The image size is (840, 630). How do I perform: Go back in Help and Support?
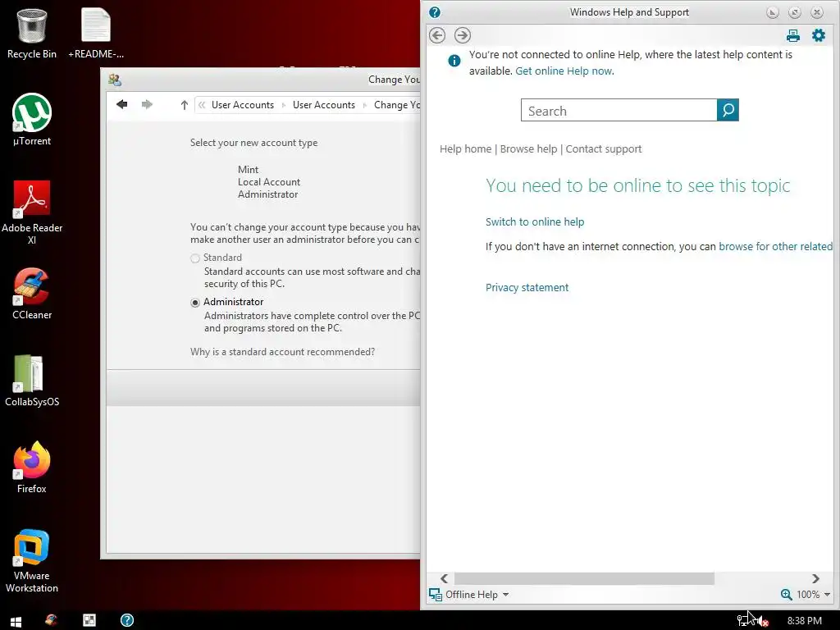pyautogui.click(x=437, y=35)
